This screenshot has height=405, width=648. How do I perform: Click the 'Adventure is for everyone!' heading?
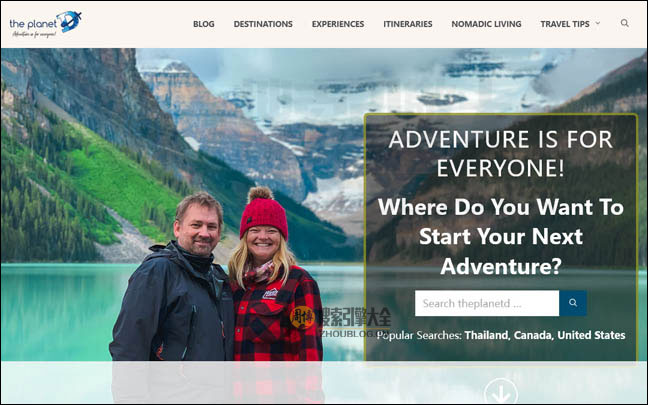[500, 153]
